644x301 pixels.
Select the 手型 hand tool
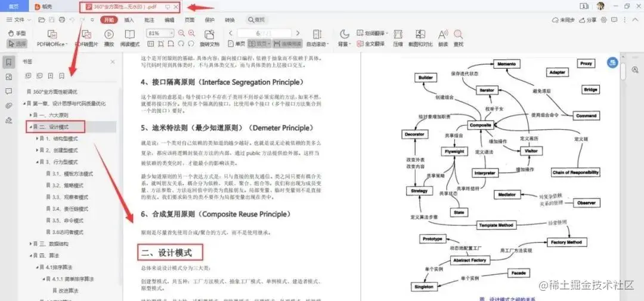coord(17,33)
